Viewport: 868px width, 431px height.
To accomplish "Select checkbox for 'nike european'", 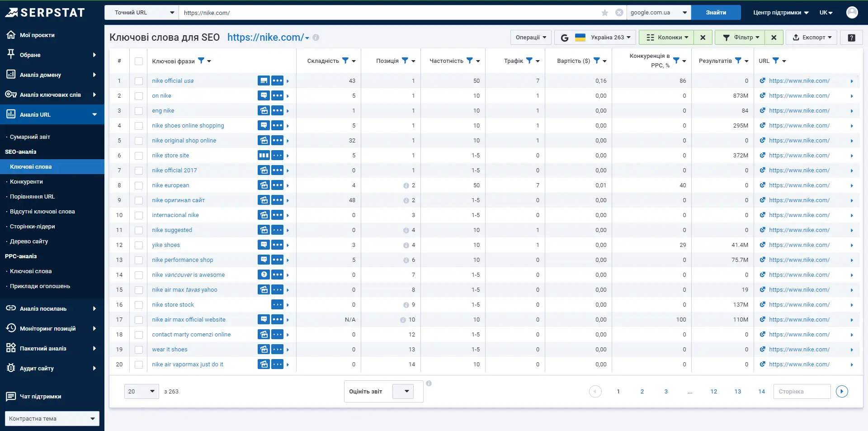I will [139, 185].
